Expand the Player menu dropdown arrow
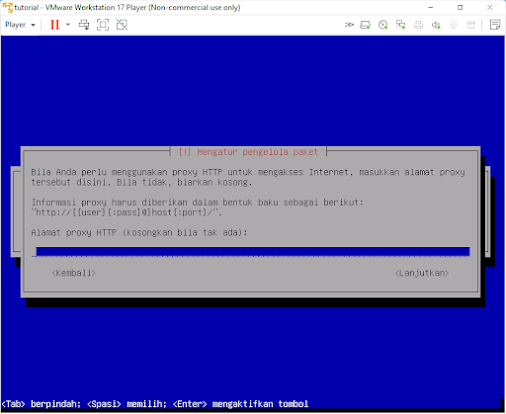The height and width of the screenshot is (414, 506). tap(33, 25)
